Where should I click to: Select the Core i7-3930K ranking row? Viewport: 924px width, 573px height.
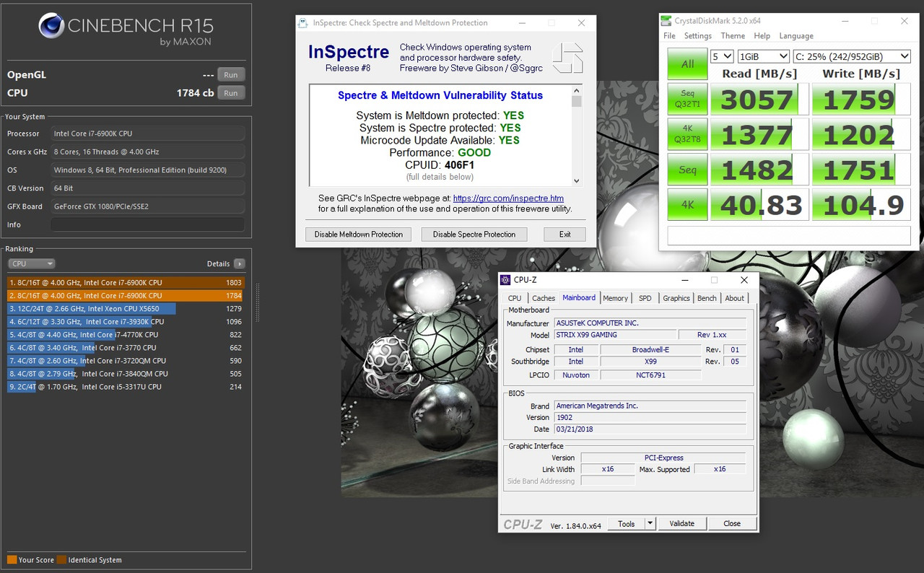click(126, 322)
